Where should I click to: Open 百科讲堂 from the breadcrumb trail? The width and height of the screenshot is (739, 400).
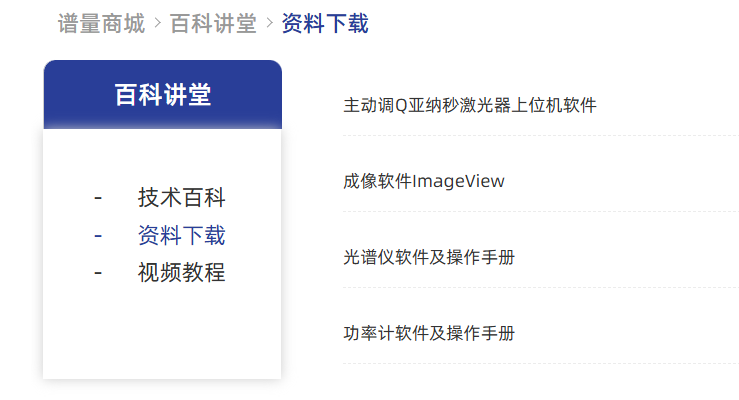pyautogui.click(x=213, y=24)
